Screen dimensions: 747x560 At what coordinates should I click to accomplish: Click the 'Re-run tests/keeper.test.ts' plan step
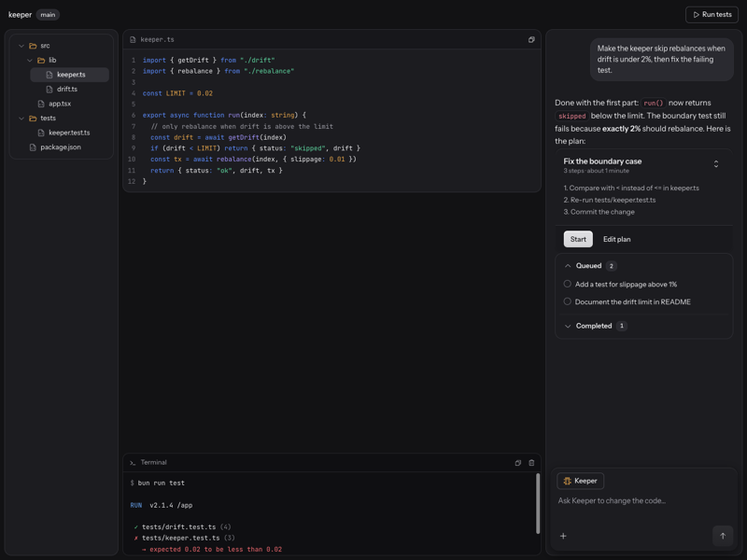(x=610, y=200)
